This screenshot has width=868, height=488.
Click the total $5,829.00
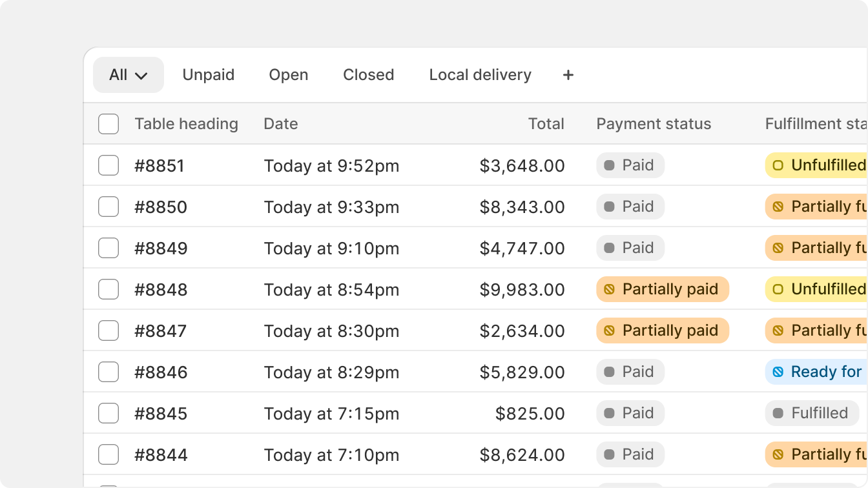(522, 372)
